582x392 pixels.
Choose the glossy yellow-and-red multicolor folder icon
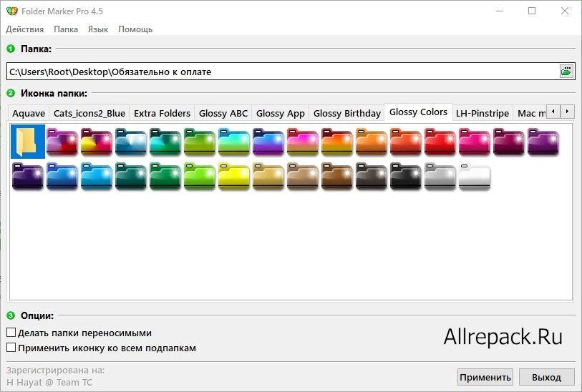[96, 142]
